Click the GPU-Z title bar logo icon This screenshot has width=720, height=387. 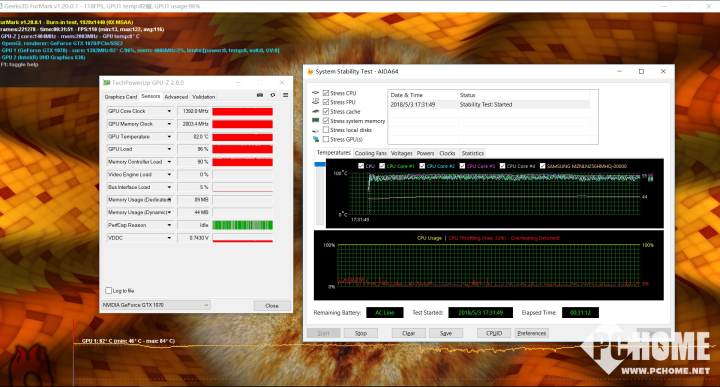(107, 83)
